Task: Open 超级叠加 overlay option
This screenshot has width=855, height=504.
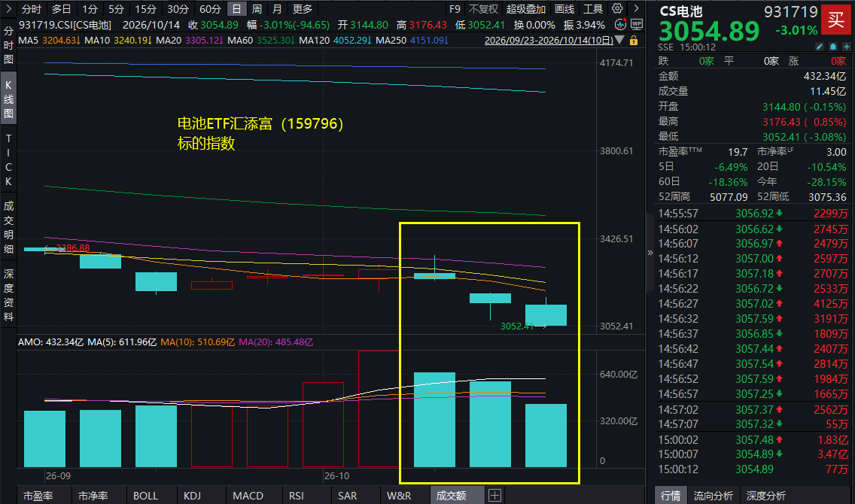Action: (525, 9)
